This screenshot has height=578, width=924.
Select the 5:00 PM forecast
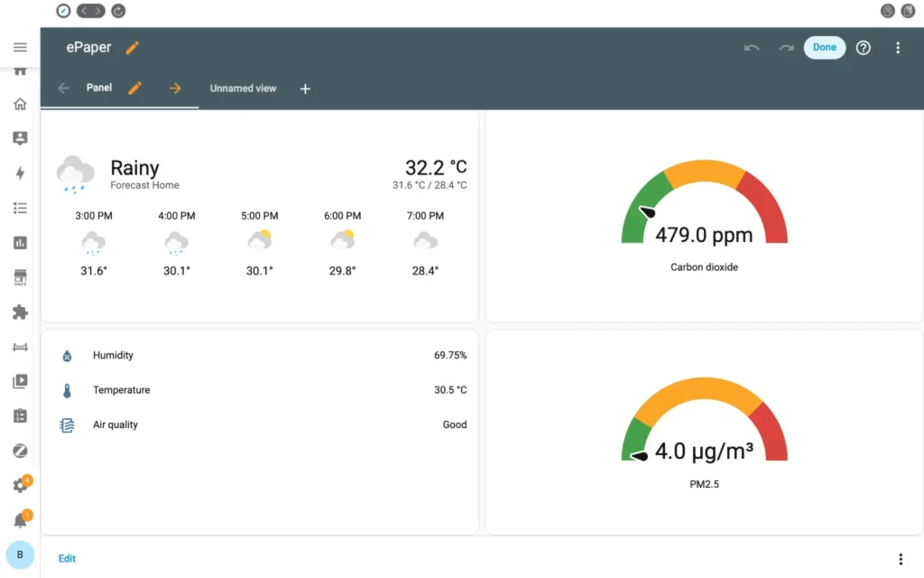coord(259,243)
